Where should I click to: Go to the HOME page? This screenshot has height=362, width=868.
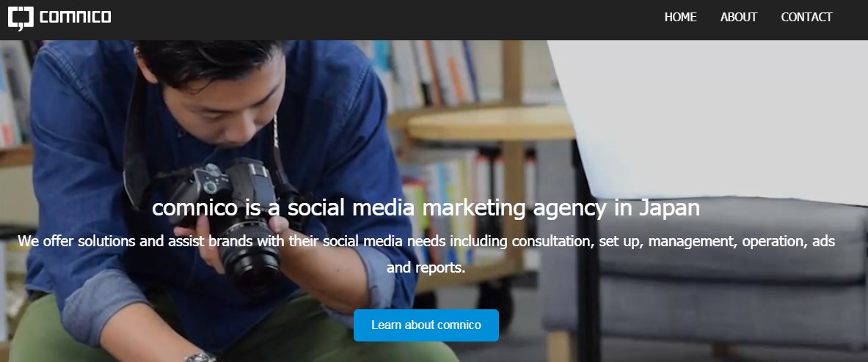(680, 17)
